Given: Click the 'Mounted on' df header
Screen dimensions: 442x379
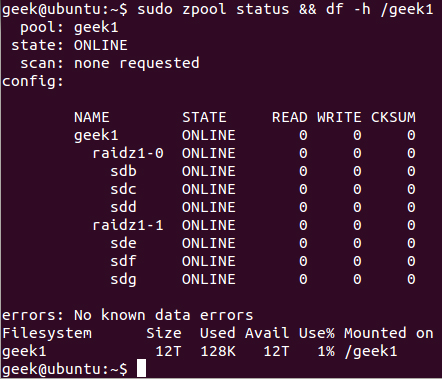Looking at the screenshot, I should 389,333.
